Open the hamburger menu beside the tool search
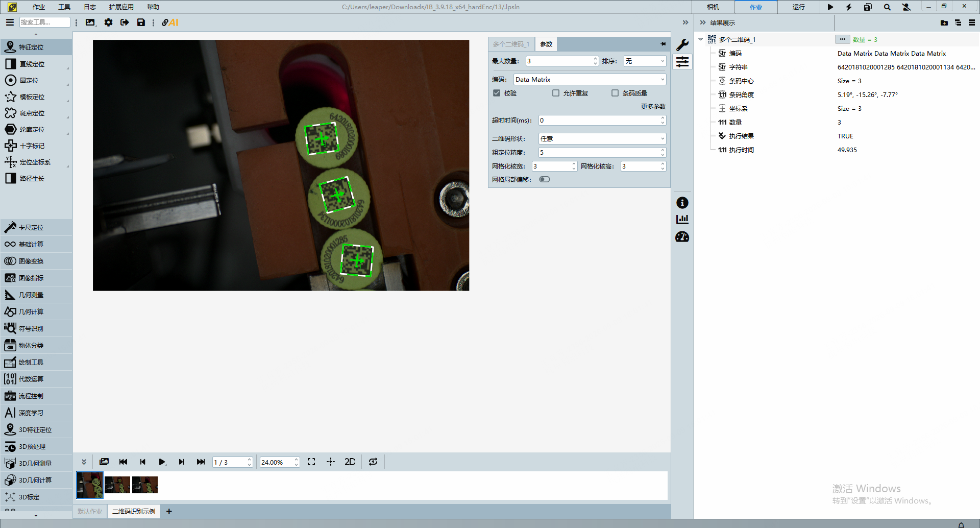The image size is (980, 528). [x=9, y=22]
